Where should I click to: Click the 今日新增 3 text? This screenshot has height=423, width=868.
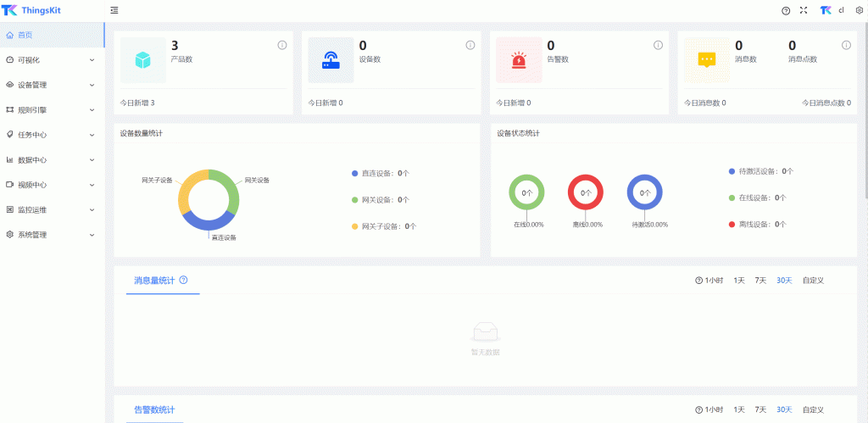pyautogui.click(x=137, y=103)
